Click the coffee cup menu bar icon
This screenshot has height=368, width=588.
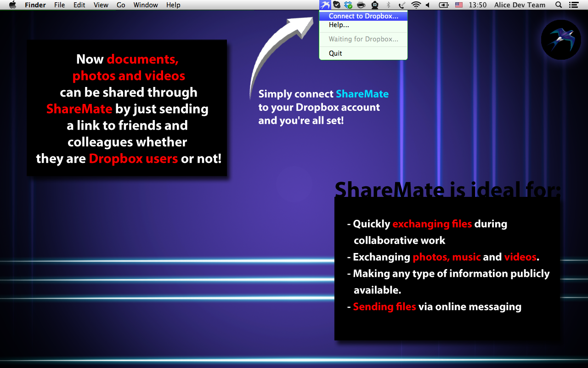(x=361, y=5)
